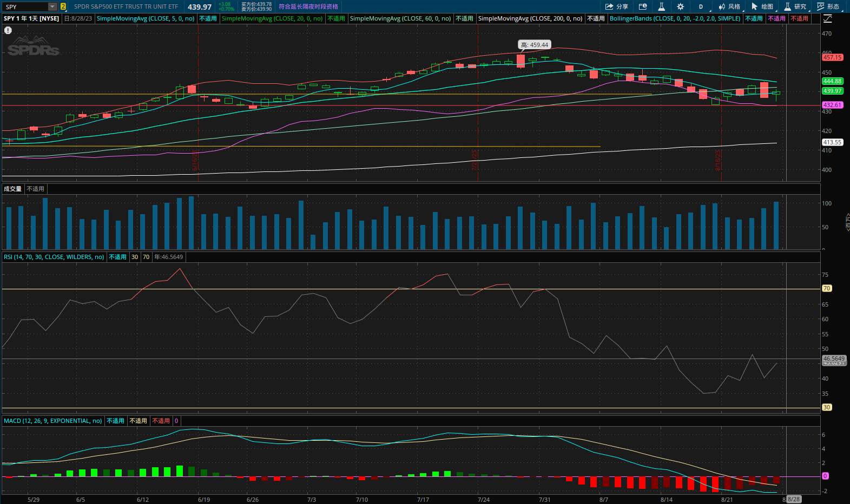Click the RSI 30 oversold level tag
The height and width of the screenshot is (504, 850).
pyautogui.click(x=827, y=407)
